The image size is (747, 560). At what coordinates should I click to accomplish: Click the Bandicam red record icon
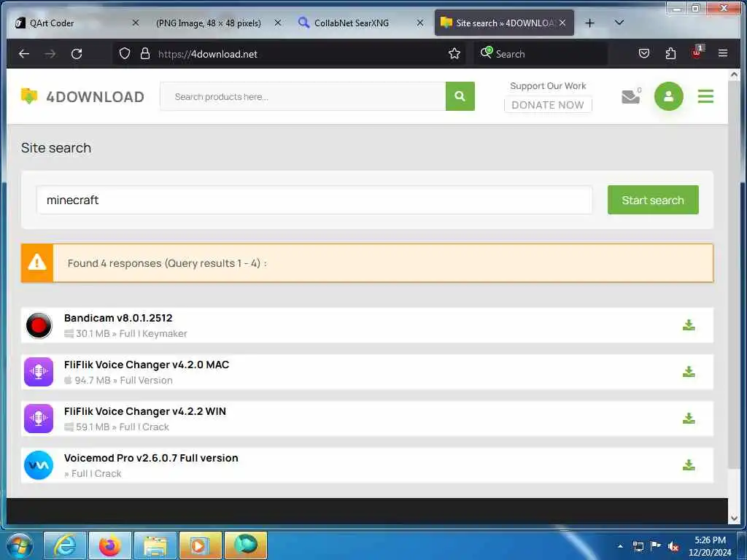(x=39, y=326)
